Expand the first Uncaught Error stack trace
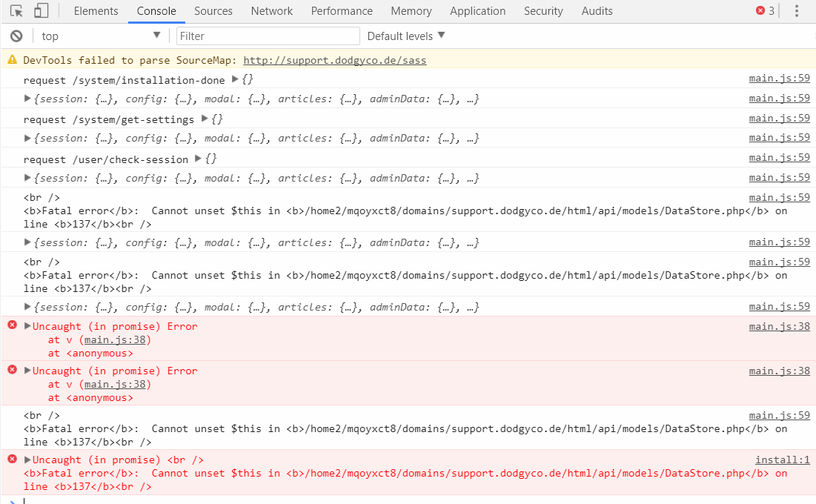This screenshot has height=504, width=816. pos(27,325)
